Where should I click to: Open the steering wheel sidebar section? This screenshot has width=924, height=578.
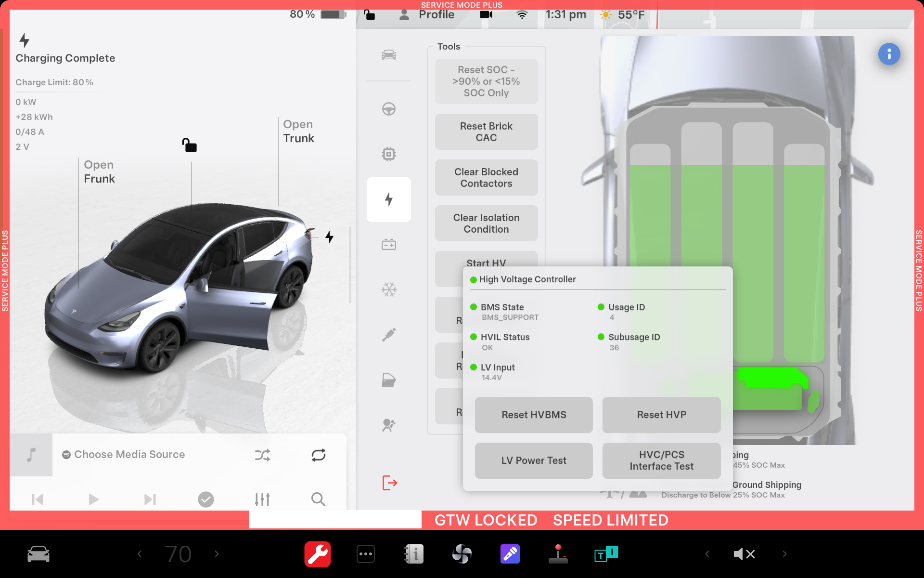pos(388,109)
